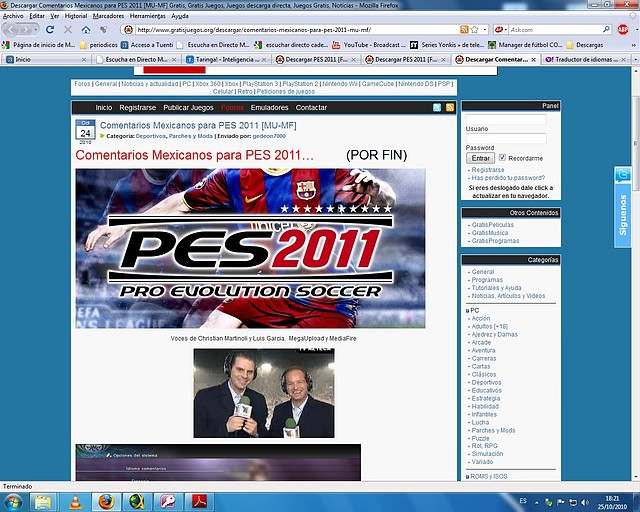This screenshot has width=640, height=512.
Task: Click the commentators photo thumbnail
Action: click(264, 393)
